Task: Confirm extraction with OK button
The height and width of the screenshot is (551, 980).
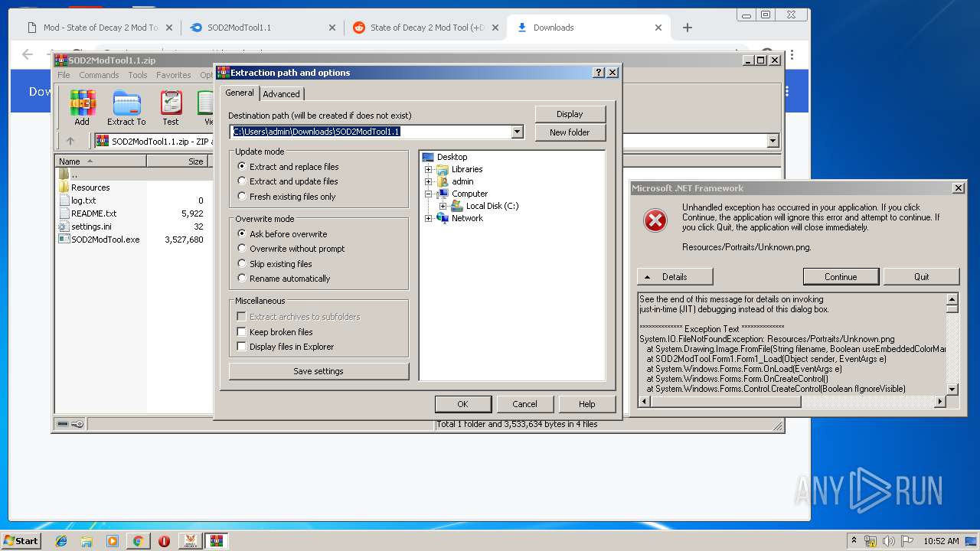Action: click(x=462, y=404)
